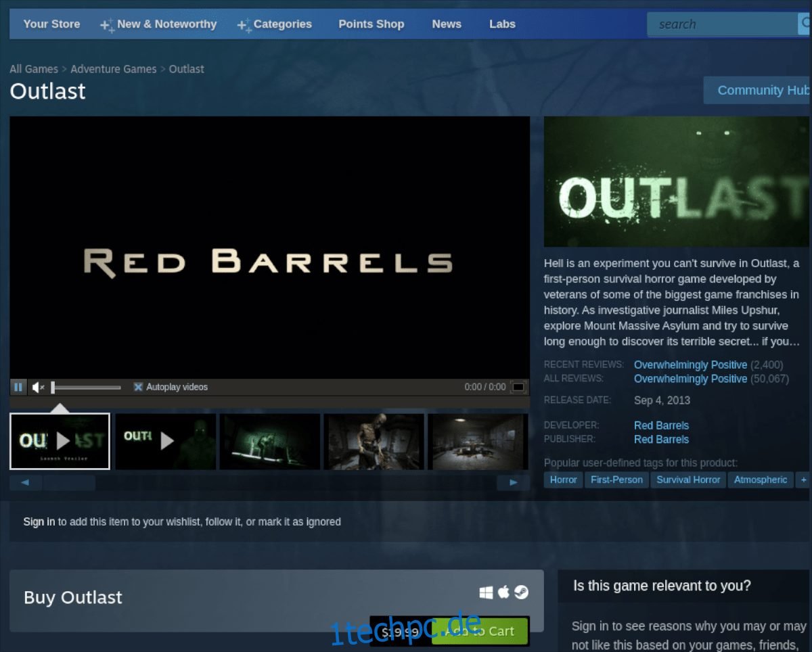Open the News tab
The height and width of the screenshot is (652, 812).
(x=447, y=24)
